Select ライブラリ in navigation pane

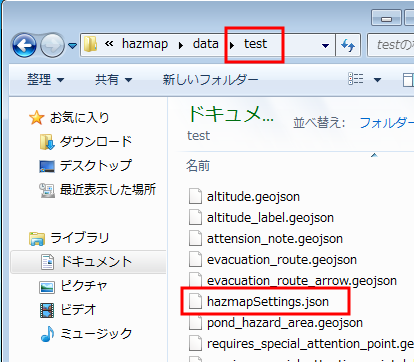[80, 238]
